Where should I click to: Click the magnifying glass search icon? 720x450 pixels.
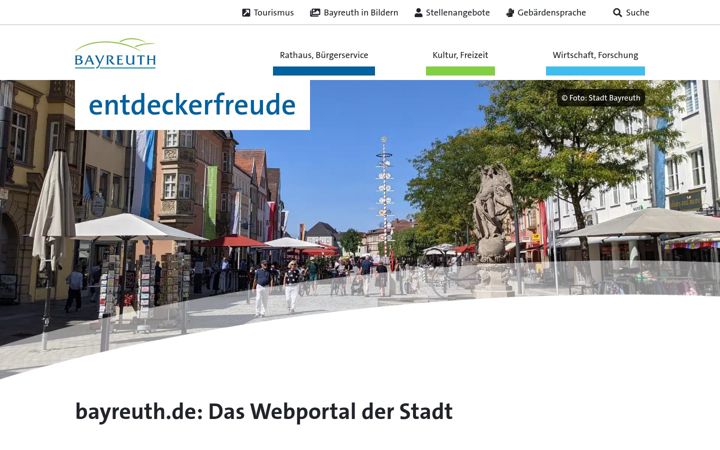618,13
